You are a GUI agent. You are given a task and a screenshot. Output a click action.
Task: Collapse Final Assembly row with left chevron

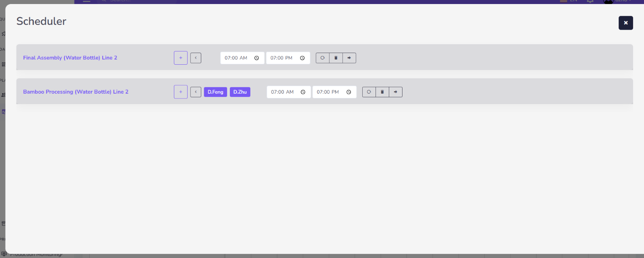(x=196, y=58)
